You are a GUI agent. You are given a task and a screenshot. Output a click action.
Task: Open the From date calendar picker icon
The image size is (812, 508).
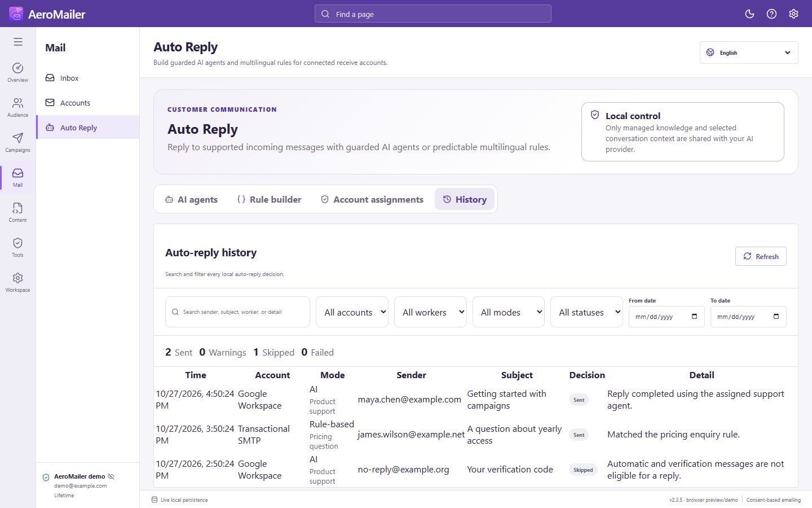click(x=694, y=317)
